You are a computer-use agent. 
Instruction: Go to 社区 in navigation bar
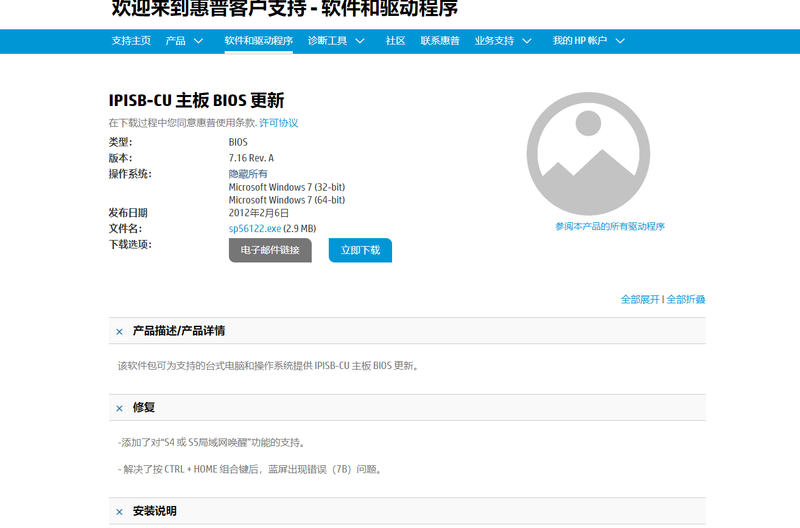pos(395,41)
